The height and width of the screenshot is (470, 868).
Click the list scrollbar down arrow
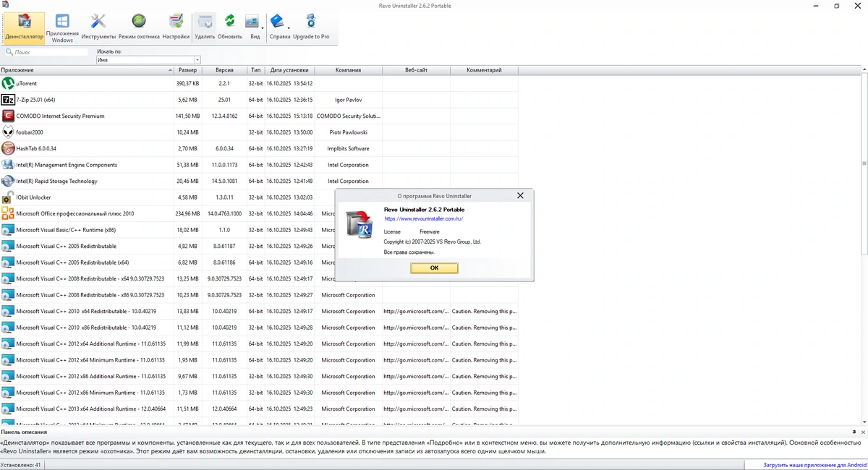tap(864, 422)
